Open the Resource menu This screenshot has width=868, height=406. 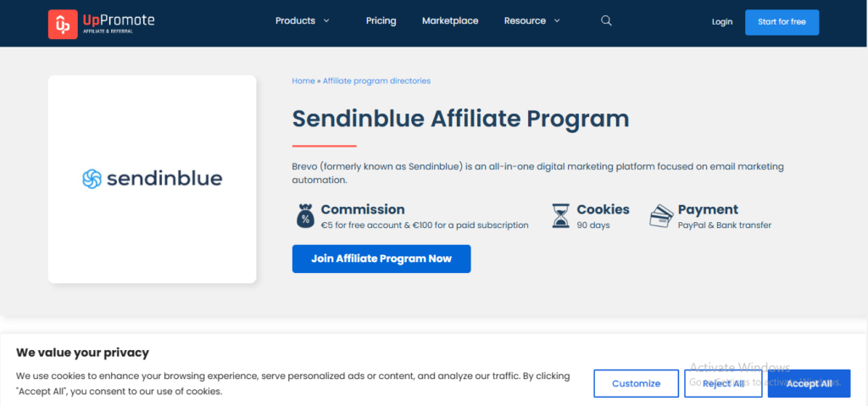525,21
